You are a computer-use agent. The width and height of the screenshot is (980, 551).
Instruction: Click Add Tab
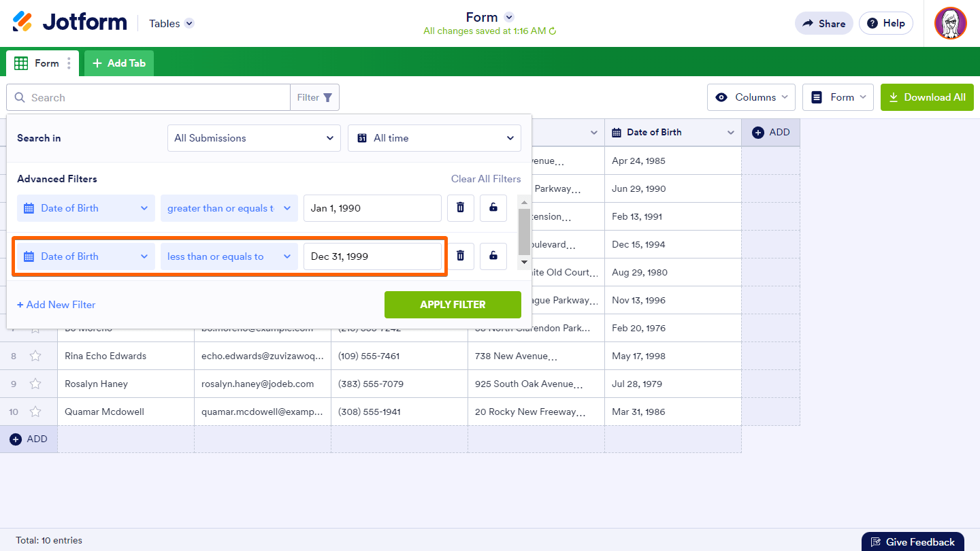tap(119, 63)
